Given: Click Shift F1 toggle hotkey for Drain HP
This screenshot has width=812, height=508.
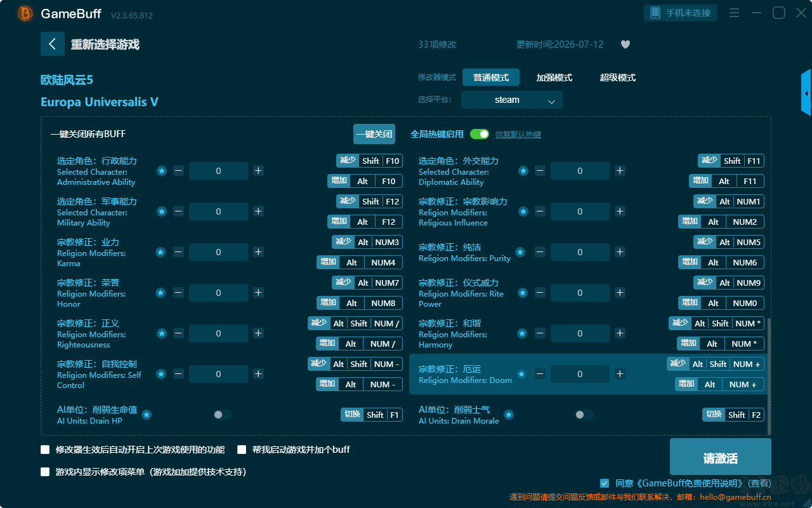Looking at the screenshot, I should (x=372, y=415).
